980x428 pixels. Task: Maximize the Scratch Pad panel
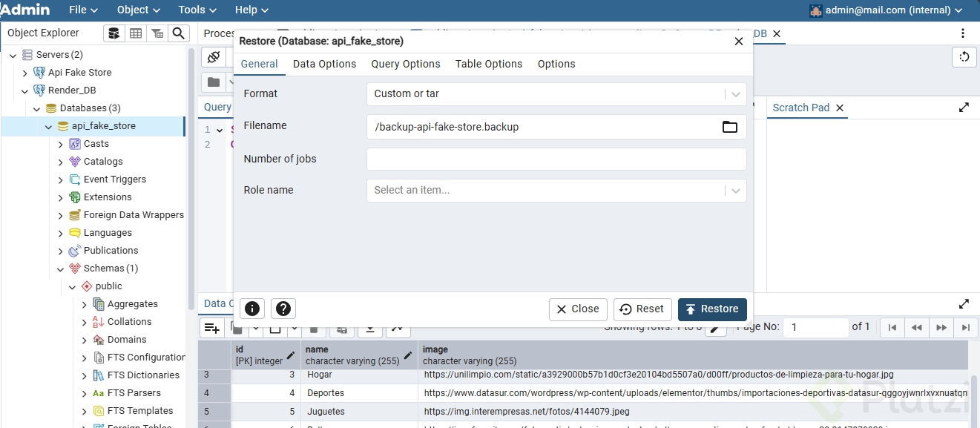(964, 108)
